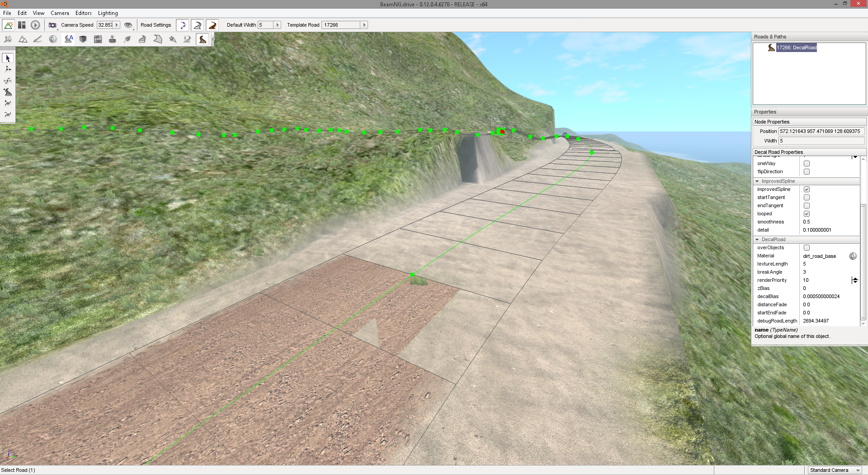Click the Template Road value field
868x475 pixels.
click(x=341, y=25)
